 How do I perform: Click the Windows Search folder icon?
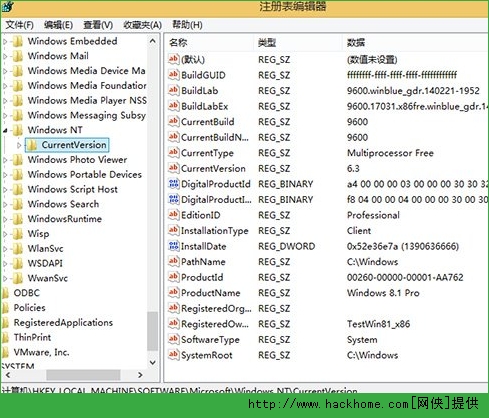[x=18, y=204]
